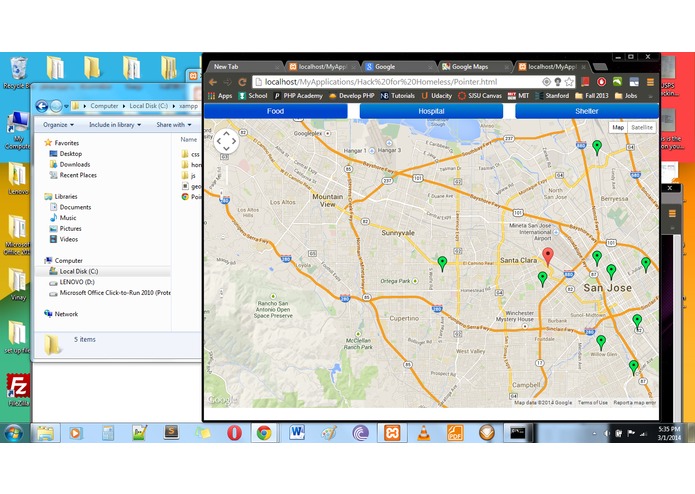The width and height of the screenshot is (695, 494).
Task: Show hidden system tray icons arrow
Action: coord(594,434)
